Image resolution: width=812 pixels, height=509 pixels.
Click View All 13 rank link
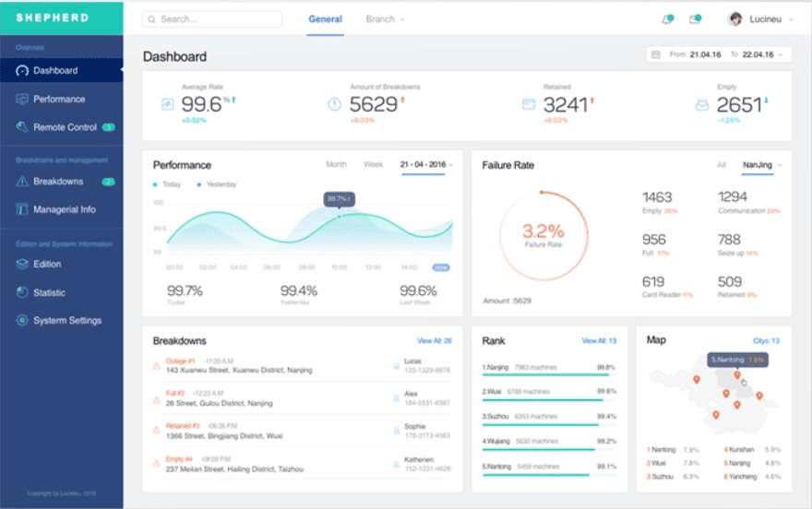[599, 341]
